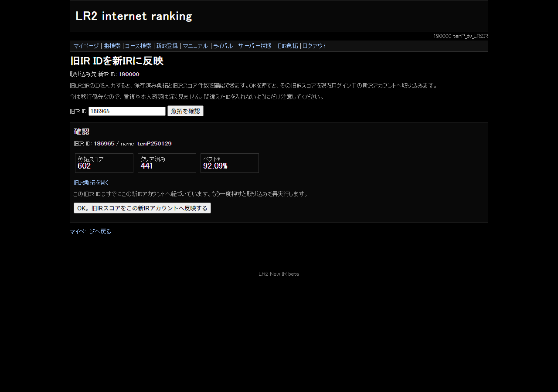Screen dimensions: 558x392
Task: Open the マニュアル manual page
Action: tap(195, 46)
